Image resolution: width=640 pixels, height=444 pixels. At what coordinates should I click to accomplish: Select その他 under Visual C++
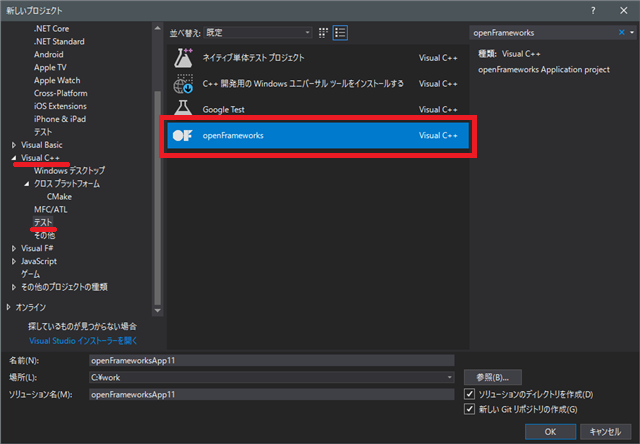coord(44,235)
